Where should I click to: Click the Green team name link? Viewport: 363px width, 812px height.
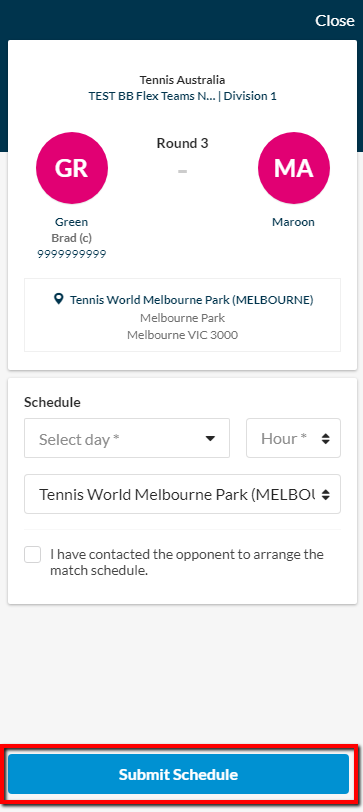(x=71, y=222)
